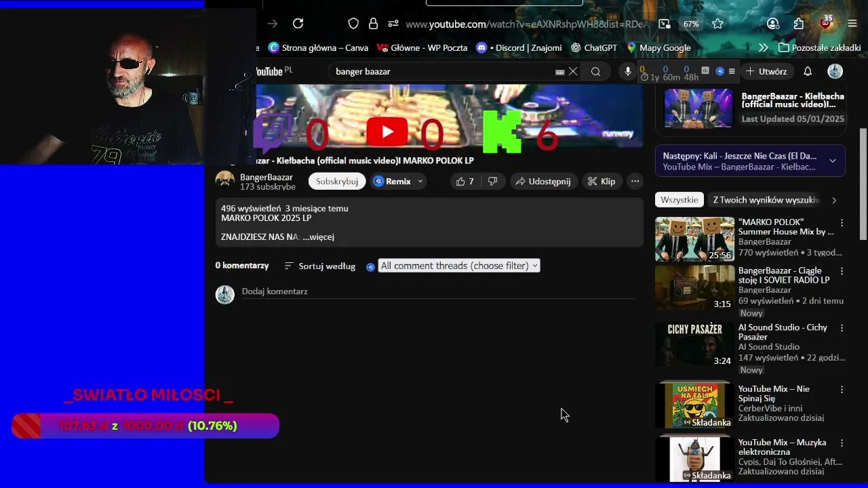Click the YouTube address bar URL
The height and width of the screenshot is (488, 868).
(x=526, y=24)
